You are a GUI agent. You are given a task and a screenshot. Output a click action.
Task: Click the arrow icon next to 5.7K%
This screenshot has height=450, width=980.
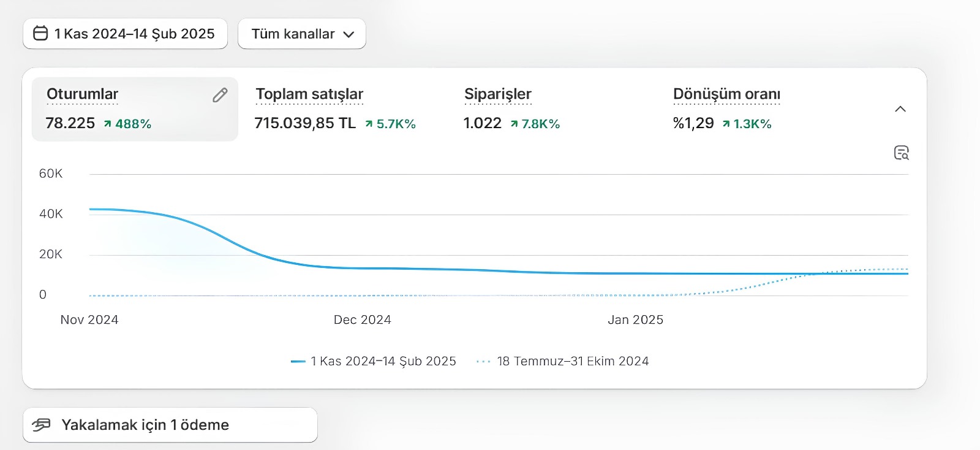click(369, 124)
